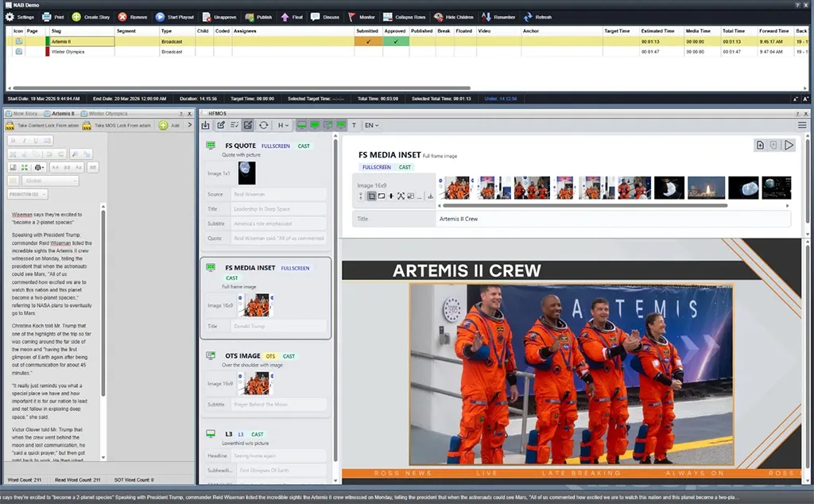Click the Start Playout toolbar icon
This screenshot has height=504, width=814.
(x=161, y=17)
